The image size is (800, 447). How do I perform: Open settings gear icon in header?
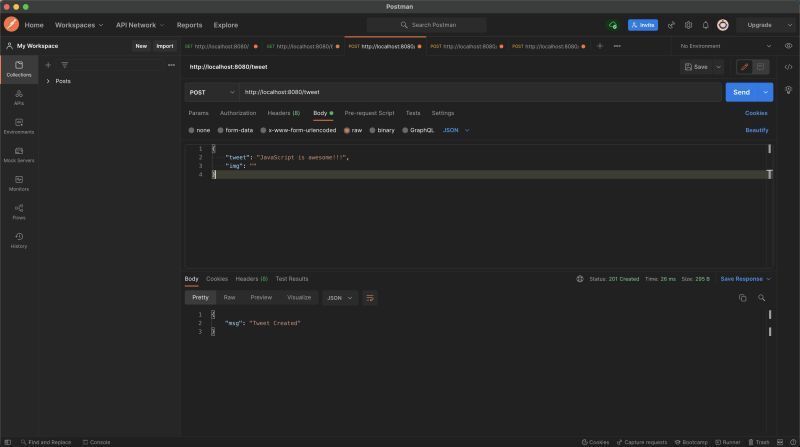(x=688, y=25)
